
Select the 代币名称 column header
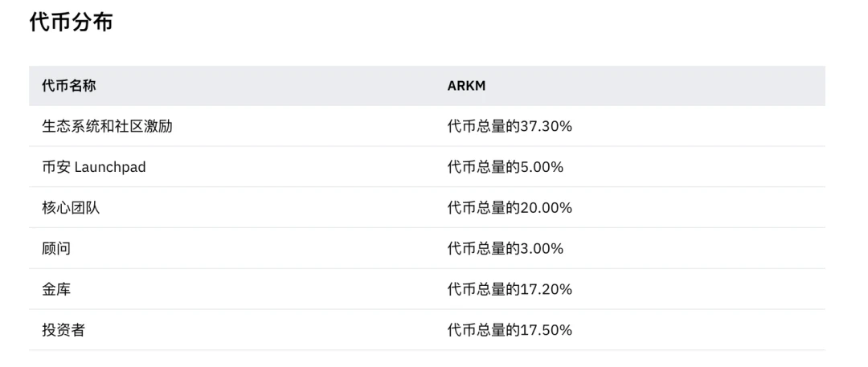tap(69, 86)
